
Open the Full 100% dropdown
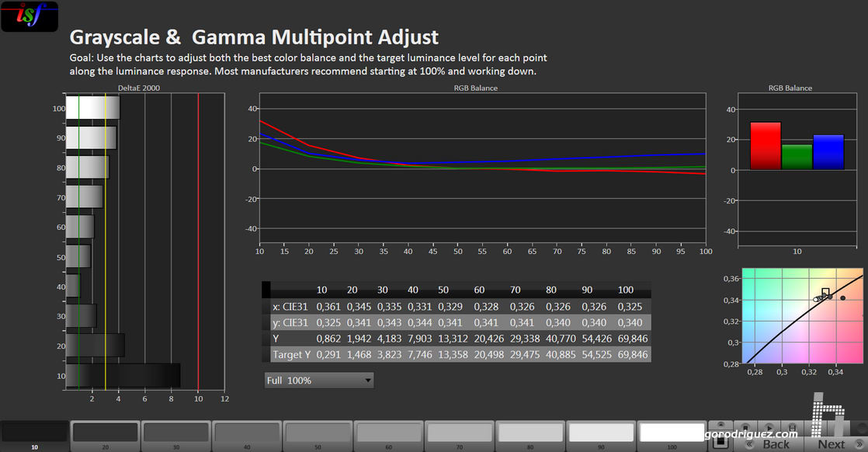pos(318,381)
